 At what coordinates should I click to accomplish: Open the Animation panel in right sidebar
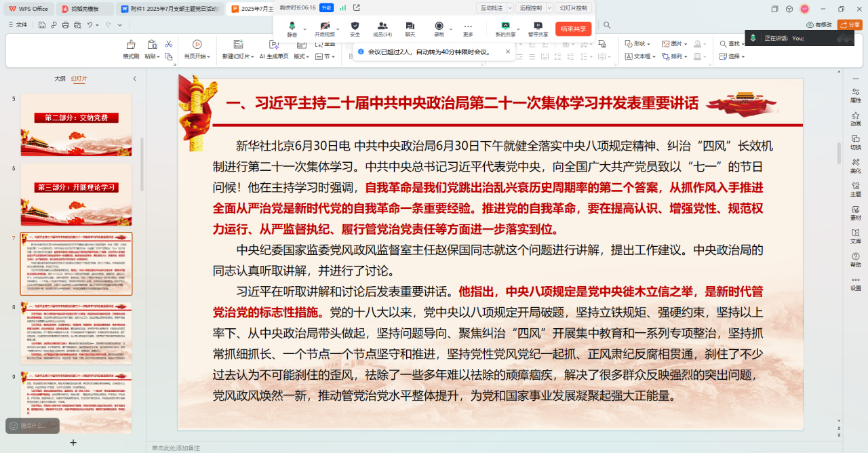(x=855, y=118)
